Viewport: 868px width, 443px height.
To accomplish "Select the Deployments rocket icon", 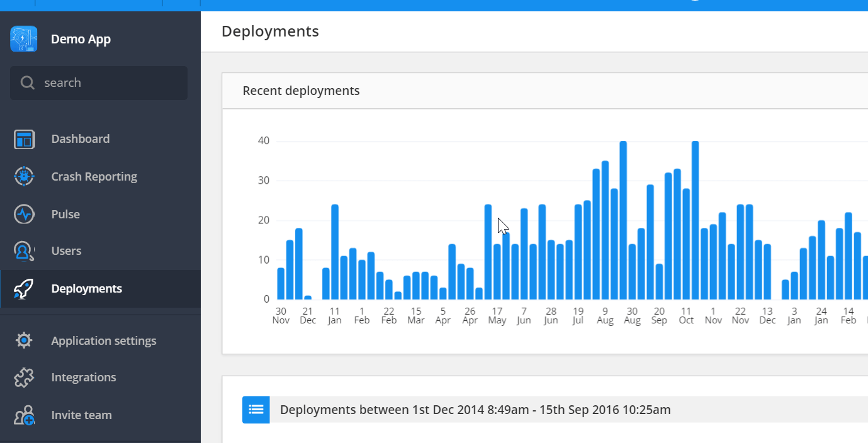I will click(23, 288).
